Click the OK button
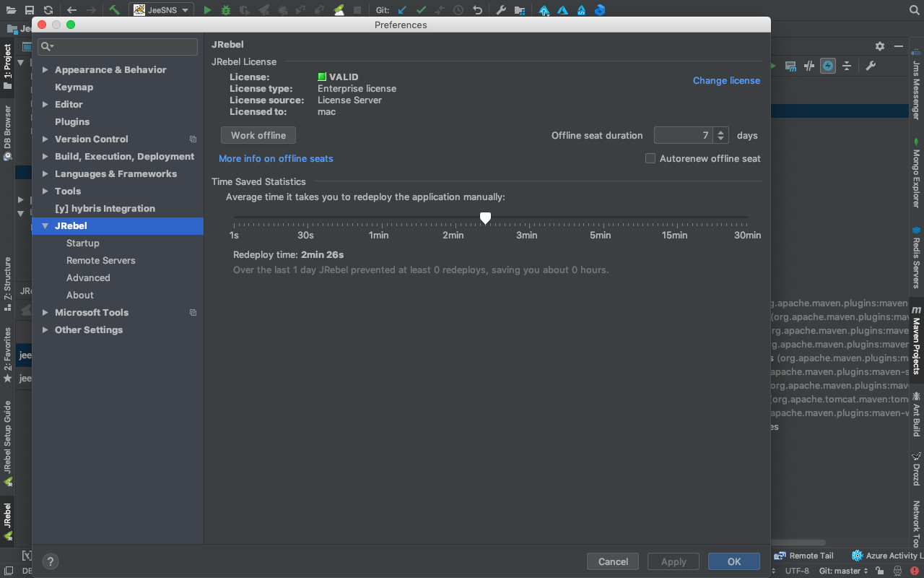The image size is (924, 578). [734, 561]
